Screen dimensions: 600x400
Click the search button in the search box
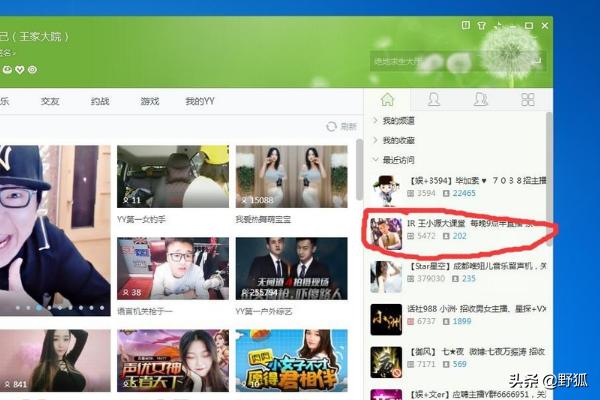point(537,60)
